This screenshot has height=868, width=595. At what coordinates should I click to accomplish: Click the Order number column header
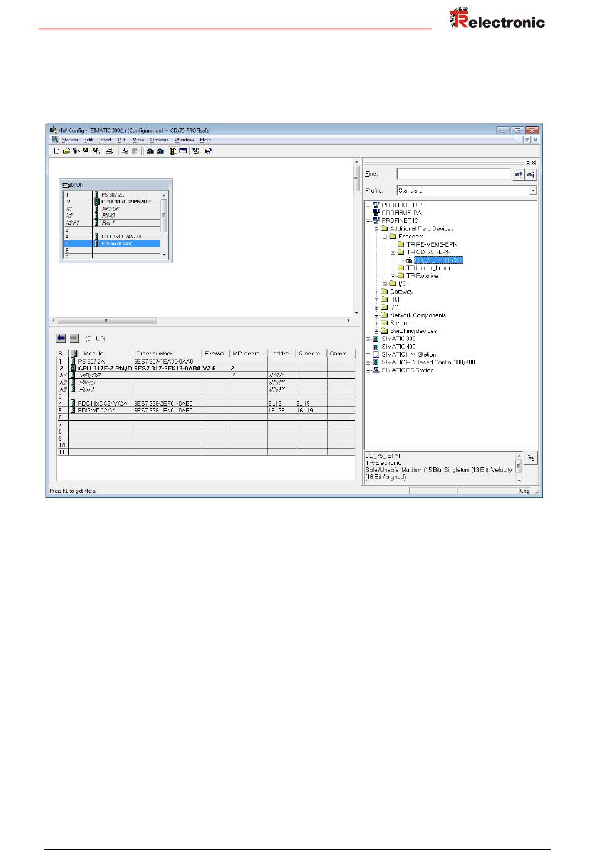(x=168, y=354)
